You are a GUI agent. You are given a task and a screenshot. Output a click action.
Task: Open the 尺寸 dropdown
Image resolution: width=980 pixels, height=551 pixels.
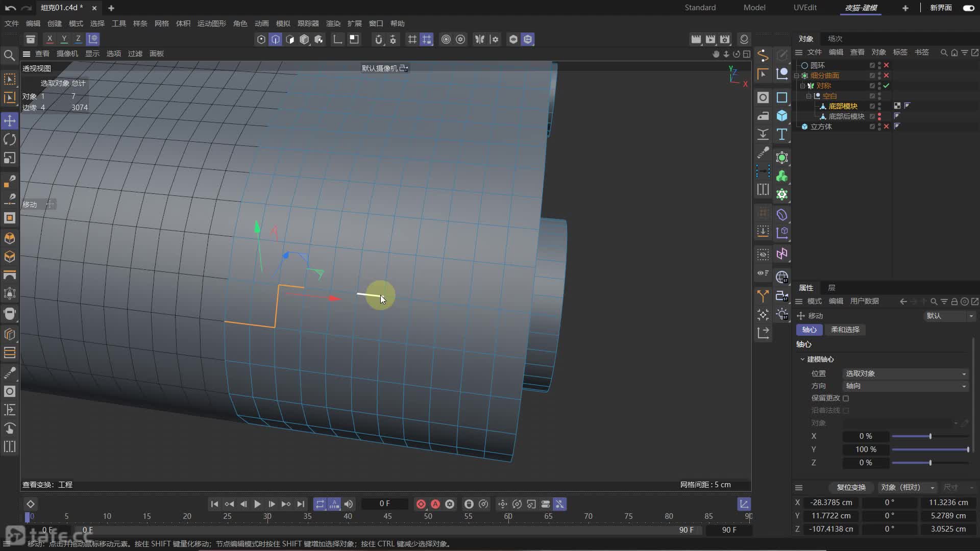(959, 487)
